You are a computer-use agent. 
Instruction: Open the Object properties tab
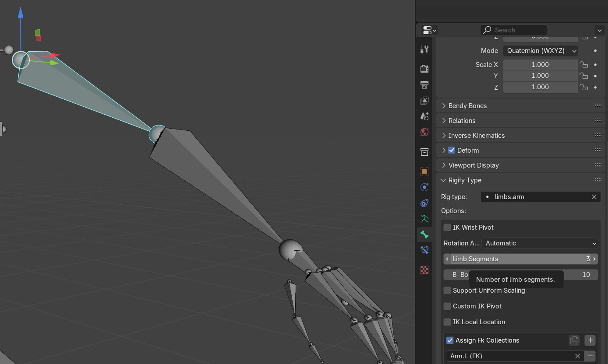[424, 171]
